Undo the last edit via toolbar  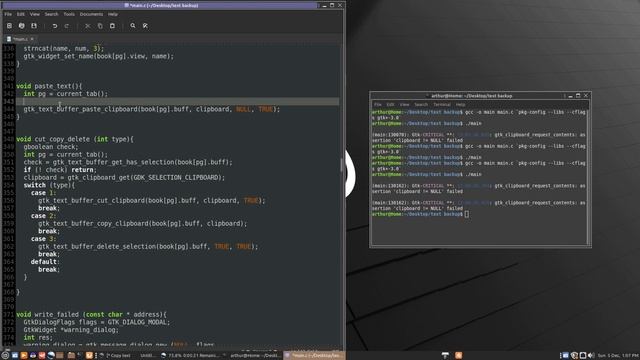coord(55,26)
